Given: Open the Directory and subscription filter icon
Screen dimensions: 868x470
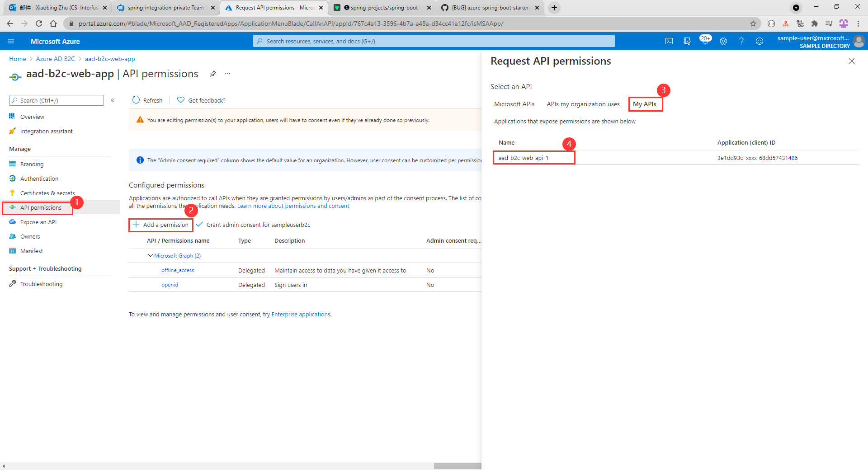Looking at the screenshot, I should tap(687, 41).
